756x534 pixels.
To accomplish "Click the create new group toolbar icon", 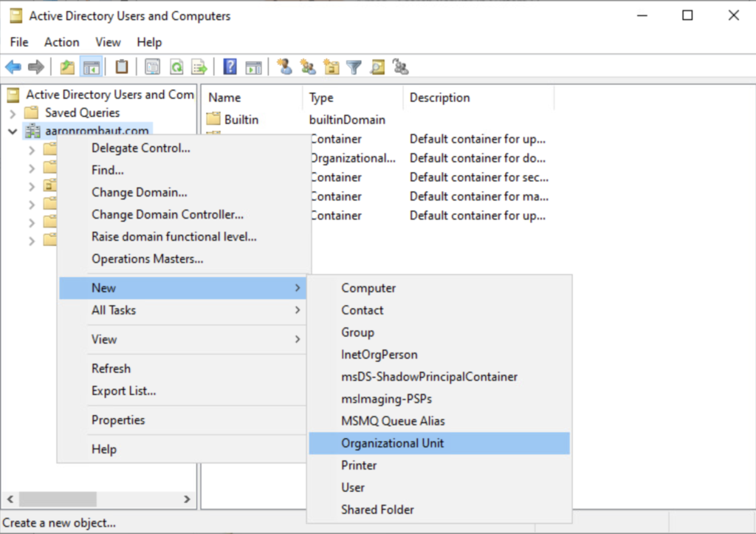I will 308,67.
